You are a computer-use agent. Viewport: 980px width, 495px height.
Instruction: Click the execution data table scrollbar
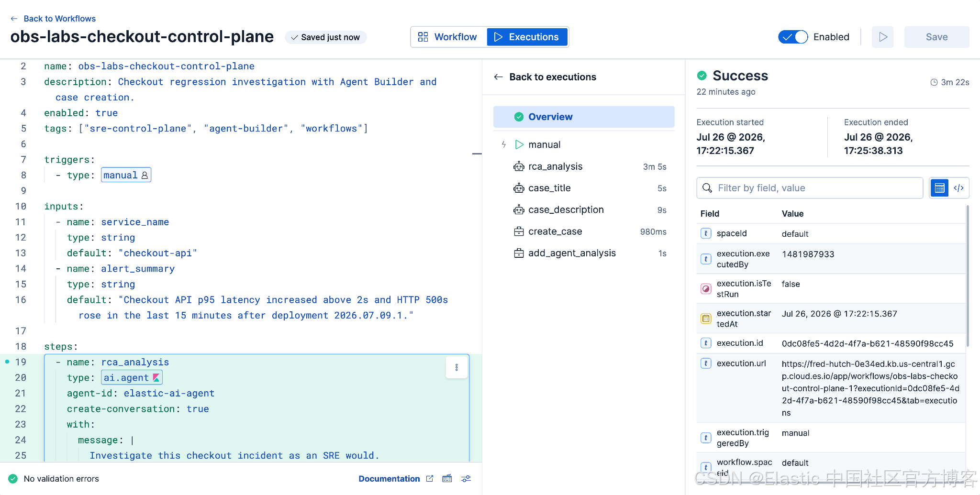pyautogui.click(x=968, y=276)
